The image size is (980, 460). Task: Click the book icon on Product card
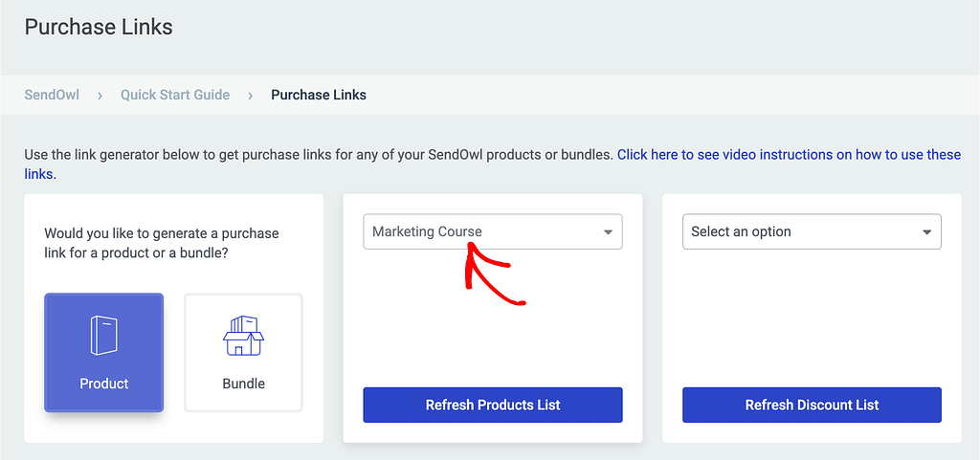(103, 335)
